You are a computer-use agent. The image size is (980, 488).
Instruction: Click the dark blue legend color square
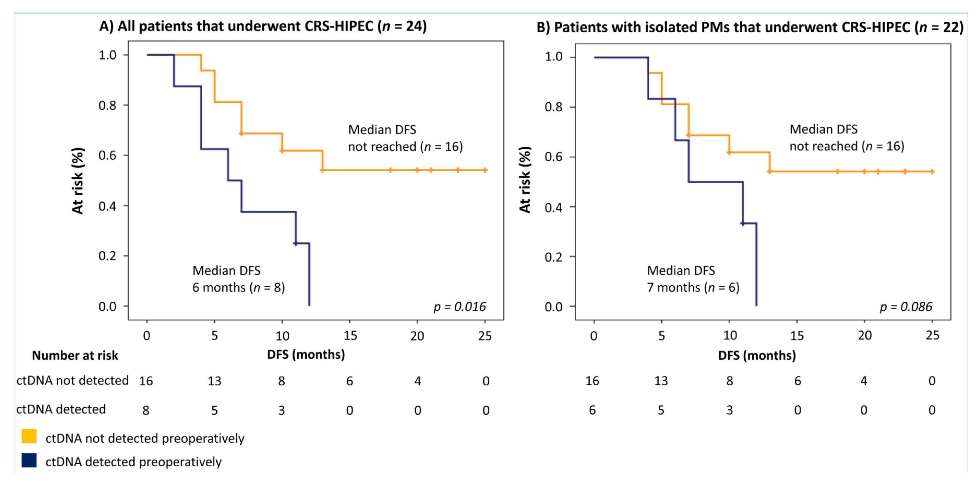click(x=29, y=460)
